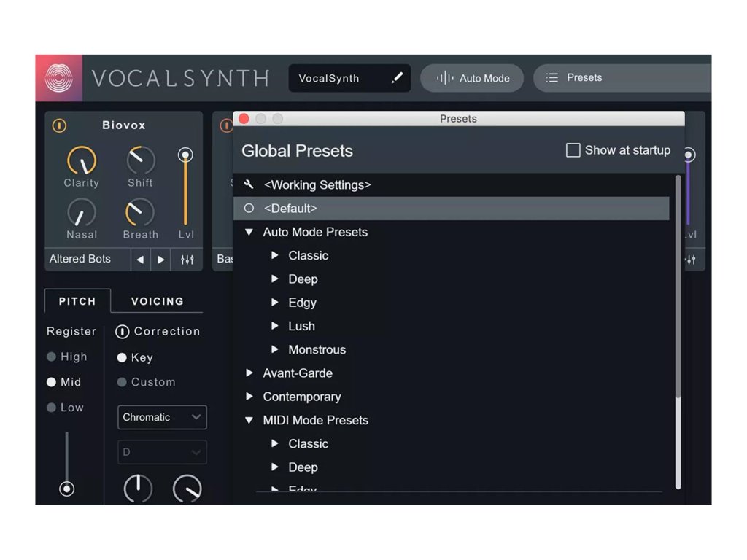Switch to the VOICING tab
This screenshot has height=560, width=747.
(158, 301)
